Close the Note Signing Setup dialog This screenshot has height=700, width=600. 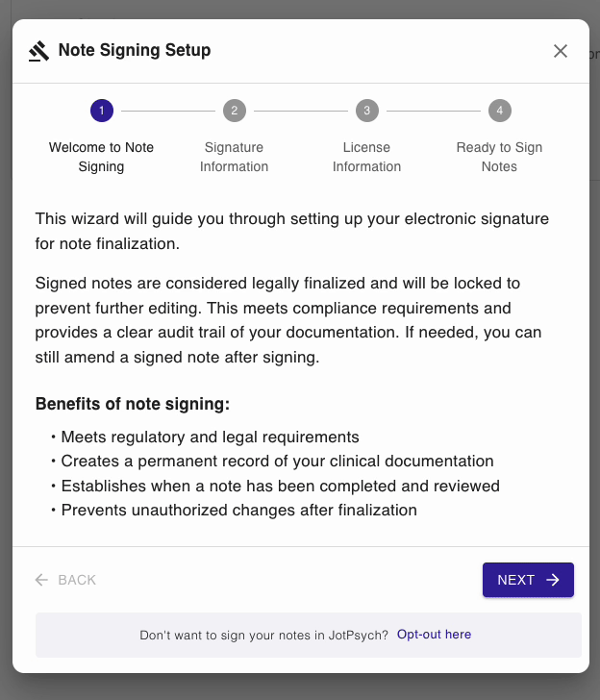point(561,51)
